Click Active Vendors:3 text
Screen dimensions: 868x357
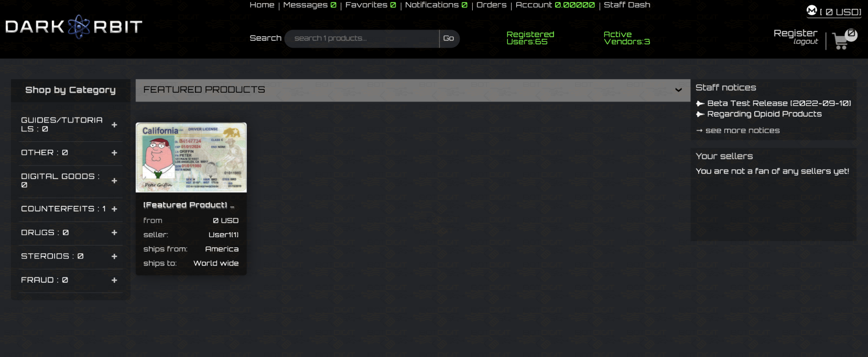click(627, 38)
